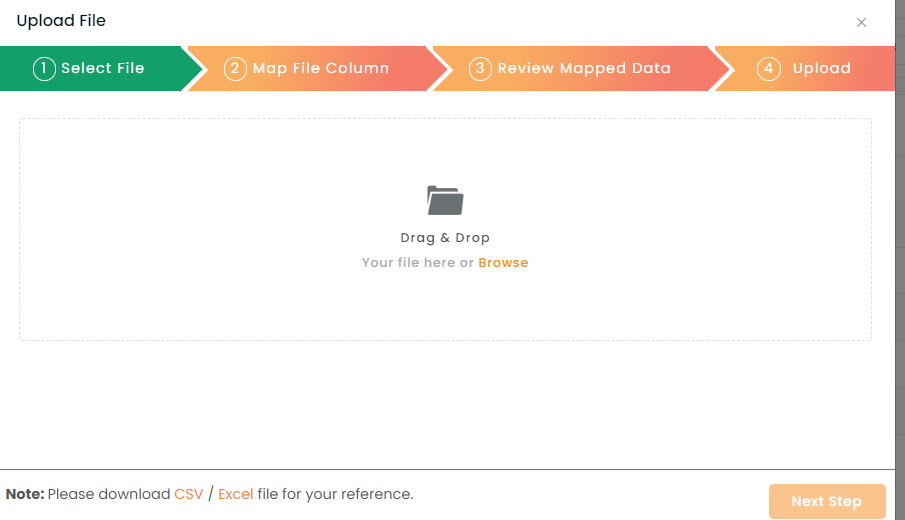Image resolution: width=905 pixels, height=520 pixels.
Task: Click inside the dashed file drop area
Action: (445, 229)
